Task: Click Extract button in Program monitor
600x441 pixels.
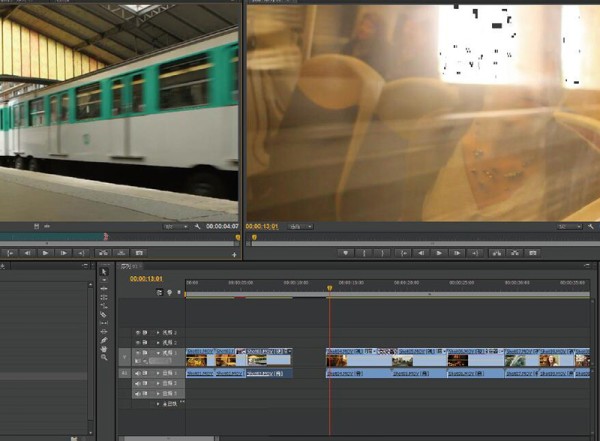Action: [x=515, y=253]
